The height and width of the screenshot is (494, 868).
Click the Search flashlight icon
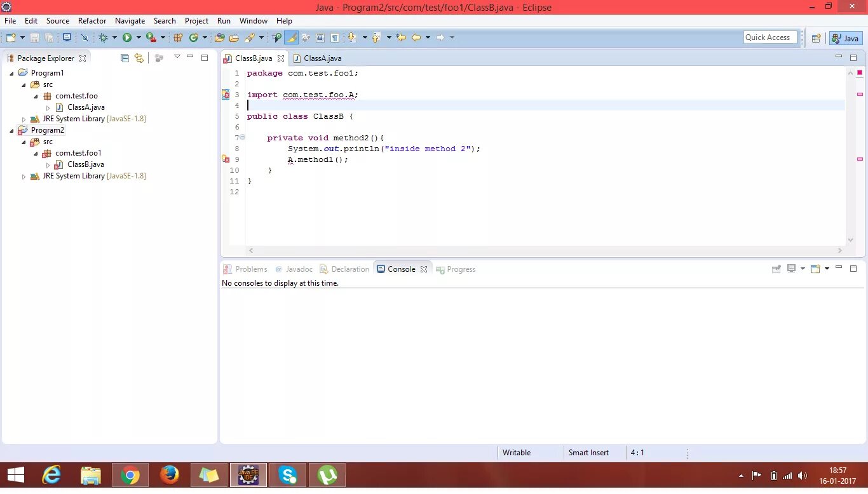pyautogui.click(x=250, y=38)
